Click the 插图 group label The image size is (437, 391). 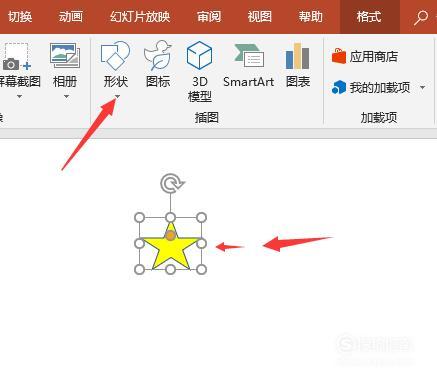[207, 118]
